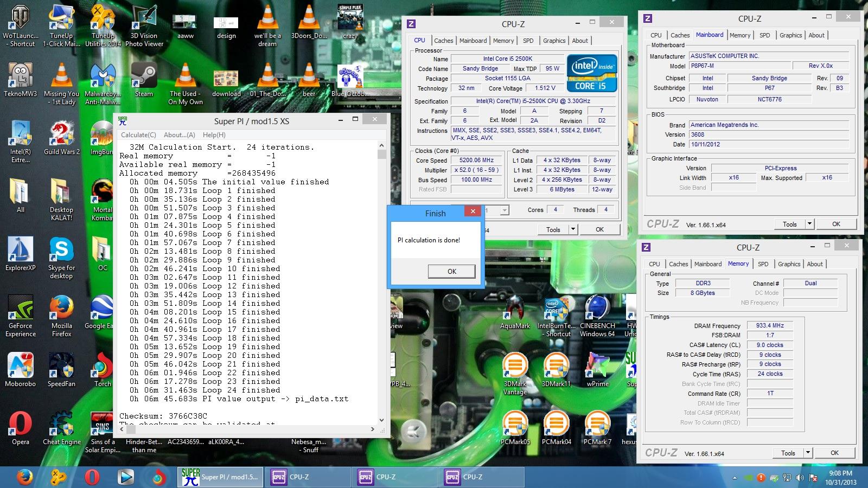868x488 pixels.
Task: Open the Torch browser desktop icon
Action: click(x=103, y=370)
